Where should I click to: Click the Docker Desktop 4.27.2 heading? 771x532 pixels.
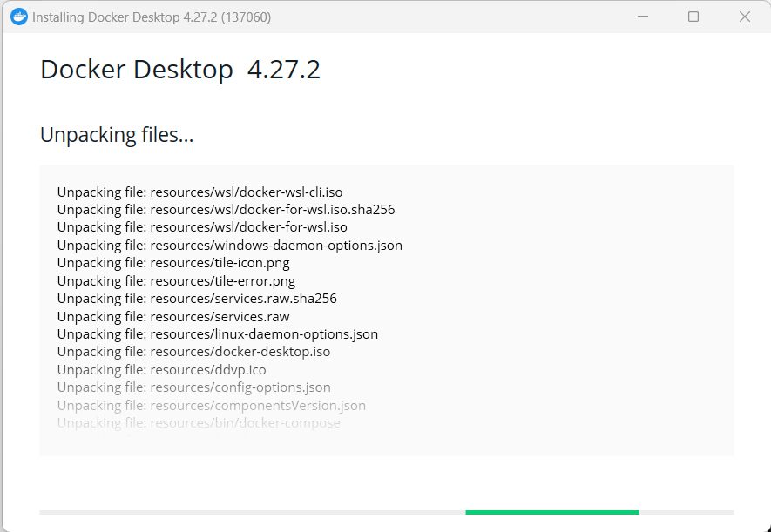coord(180,70)
